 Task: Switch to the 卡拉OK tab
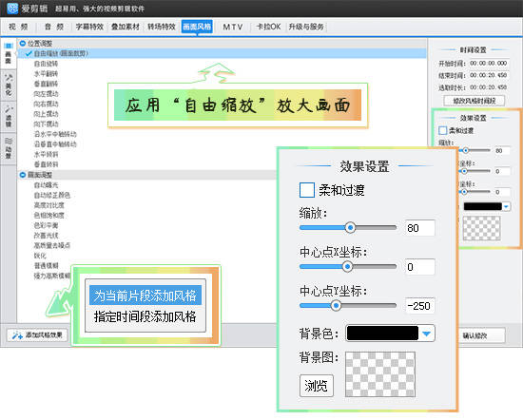(268, 27)
